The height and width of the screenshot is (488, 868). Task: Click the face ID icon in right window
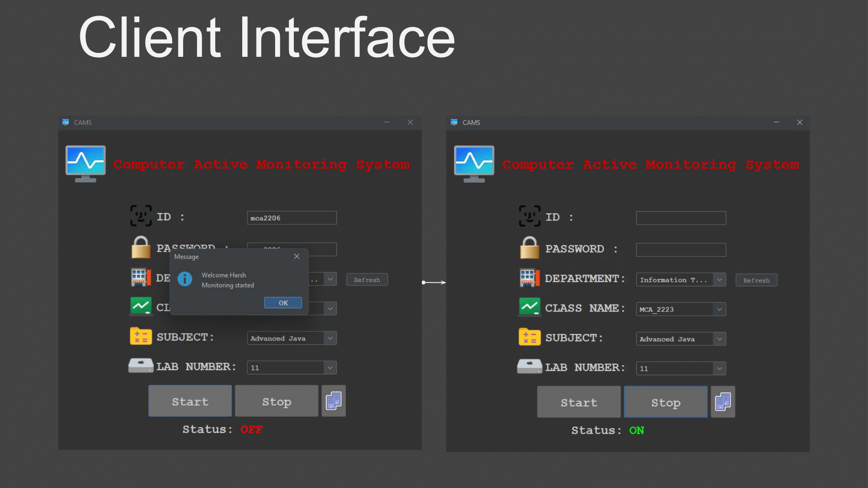529,216
